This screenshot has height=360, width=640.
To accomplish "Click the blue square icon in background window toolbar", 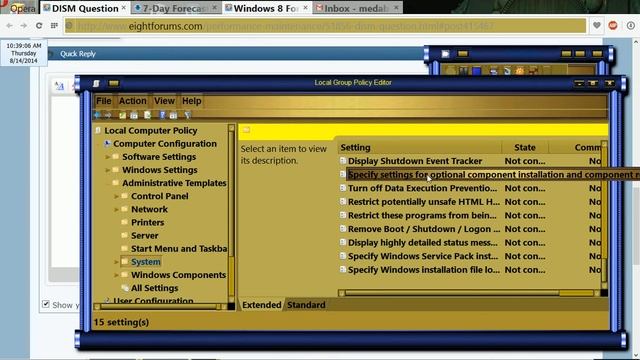I will click(x=476, y=71).
